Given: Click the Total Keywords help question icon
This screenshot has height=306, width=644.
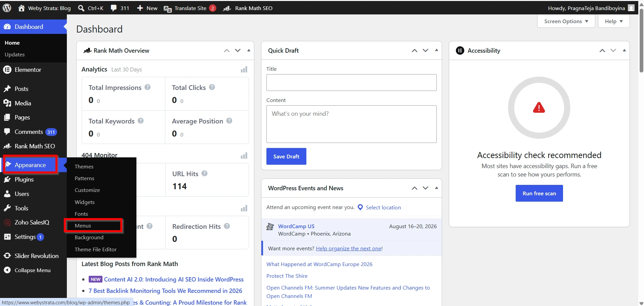Looking at the screenshot, I should (x=141, y=121).
